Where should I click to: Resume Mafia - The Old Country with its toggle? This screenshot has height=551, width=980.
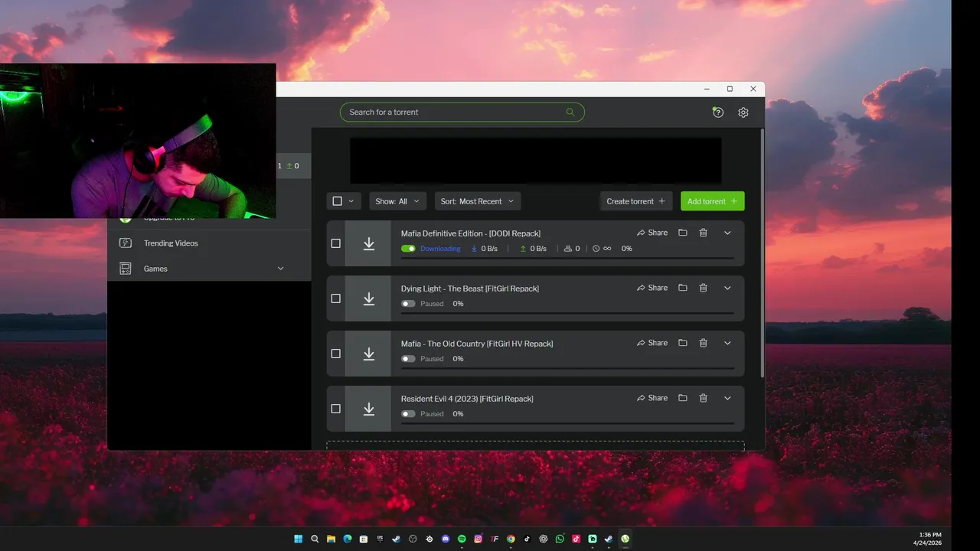click(x=408, y=359)
